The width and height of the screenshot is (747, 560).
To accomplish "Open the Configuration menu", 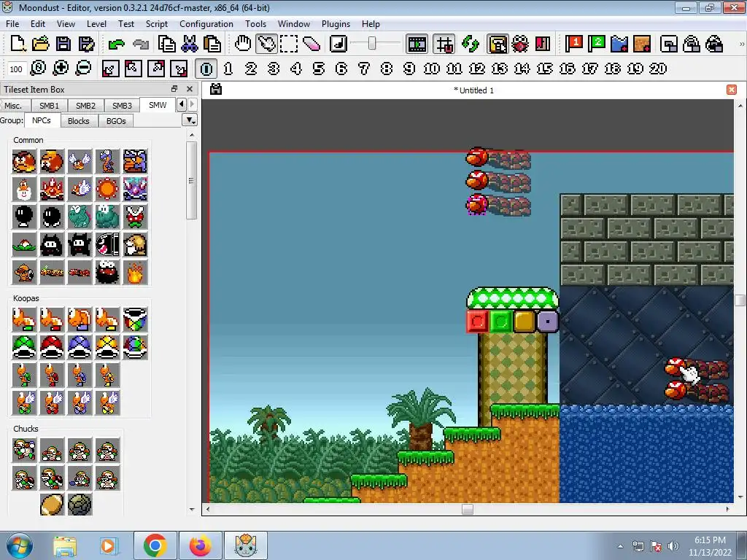I will click(x=206, y=24).
